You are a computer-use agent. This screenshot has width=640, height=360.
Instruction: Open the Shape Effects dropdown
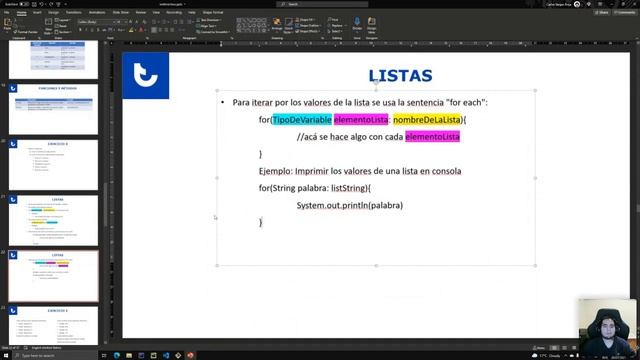coord(307,31)
